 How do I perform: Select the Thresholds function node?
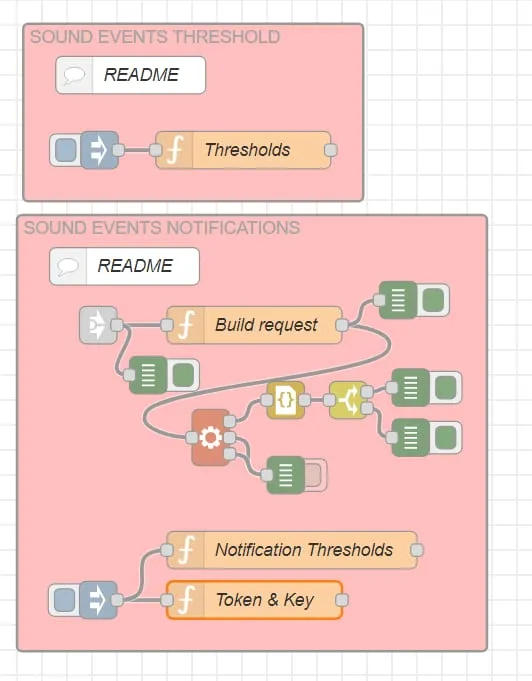(243, 150)
